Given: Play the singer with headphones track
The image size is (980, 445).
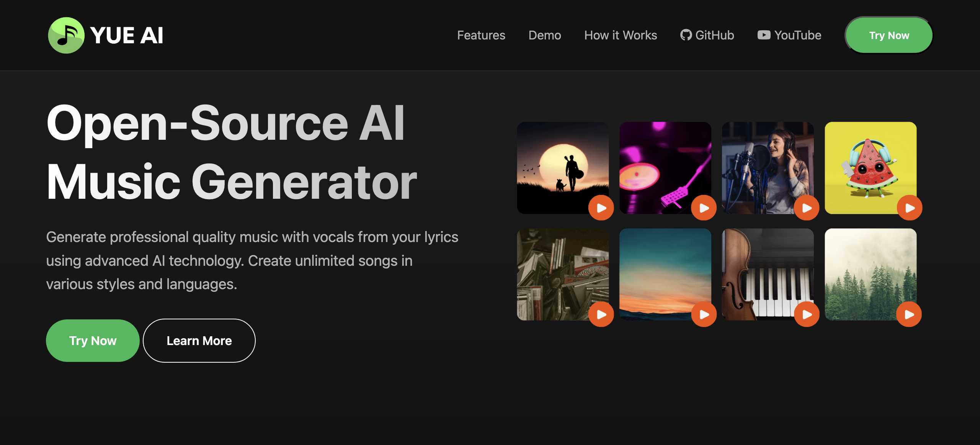Looking at the screenshot, I should pyautogui.click(x=807, y=208).
